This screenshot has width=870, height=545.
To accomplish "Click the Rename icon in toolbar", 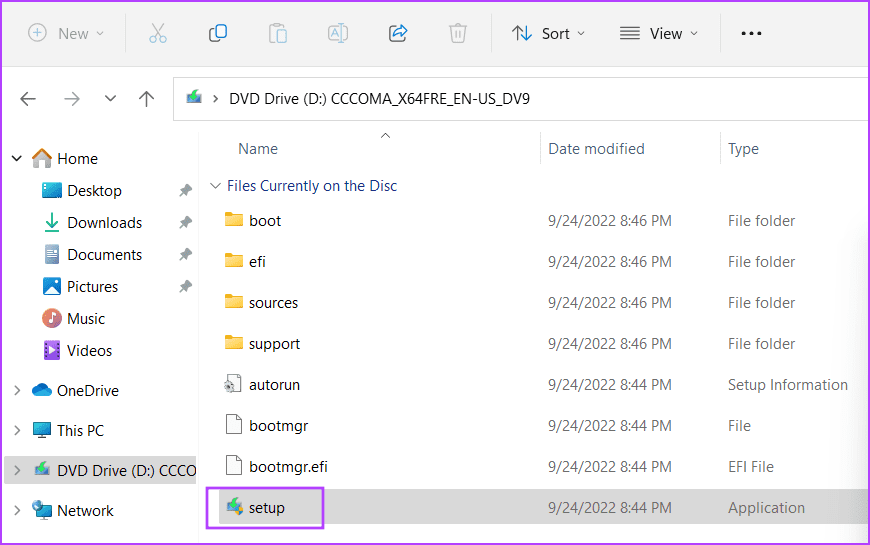I will (338, 33).
